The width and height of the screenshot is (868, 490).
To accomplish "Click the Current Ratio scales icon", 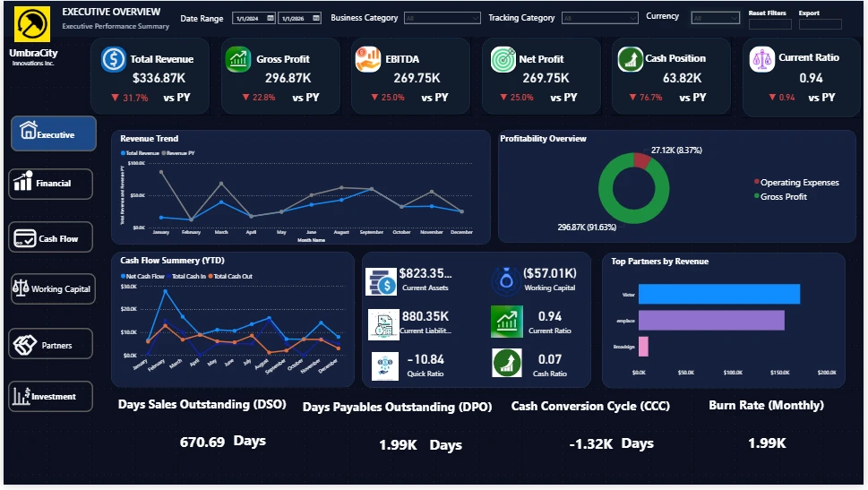I will (761, 59).
